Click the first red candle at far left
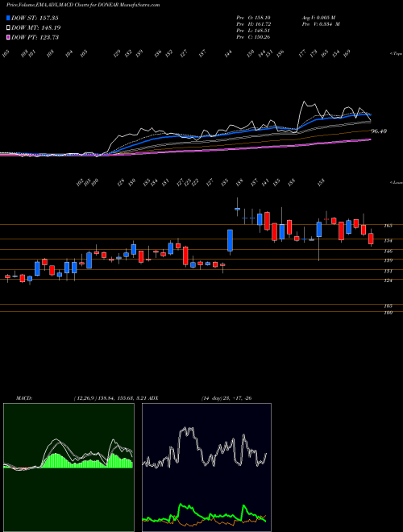The width and height of the screenshot is (403, 532). tap(7, 276)
